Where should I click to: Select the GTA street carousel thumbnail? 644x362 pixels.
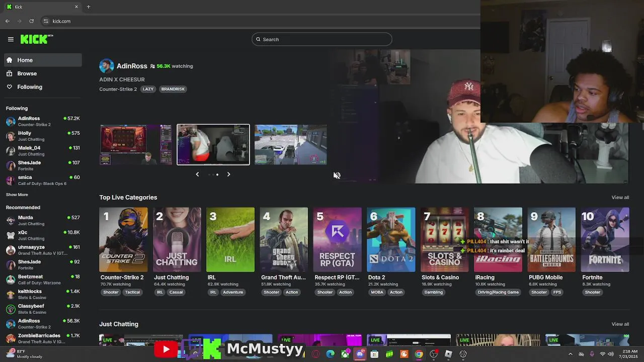pos(291,145)
